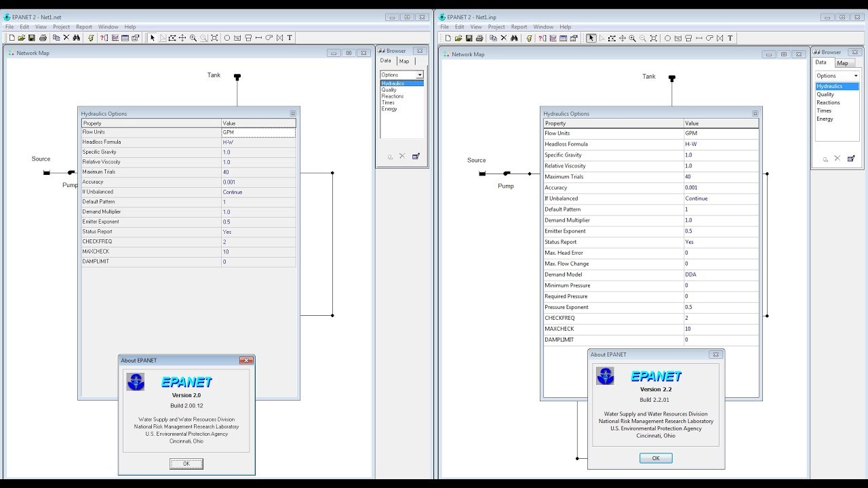Select Data tab in Net1.inp Browser
Viewport: 868px width, 488px height.
pyautogui.click(x=821, y=62)
